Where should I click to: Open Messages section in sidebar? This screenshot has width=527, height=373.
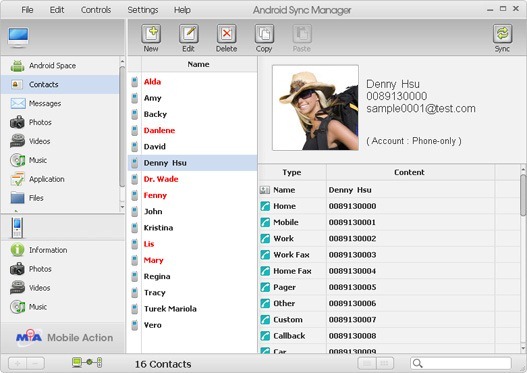pyautogui.click(x=60, y=103)
